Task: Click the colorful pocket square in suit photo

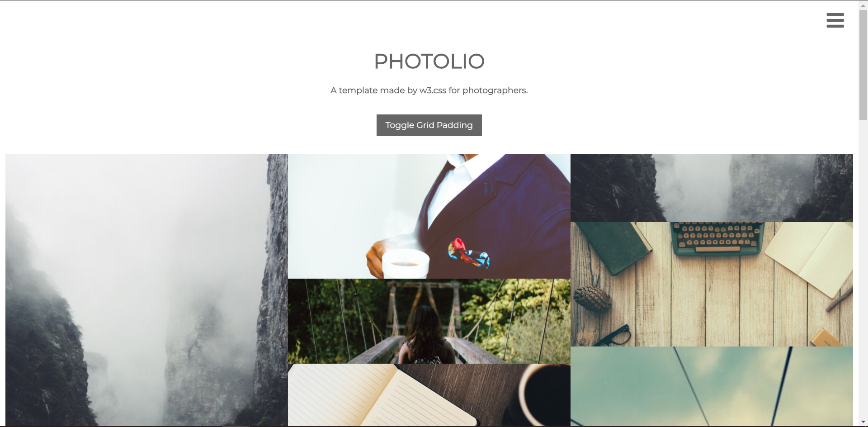Action: tap(468, 253)
